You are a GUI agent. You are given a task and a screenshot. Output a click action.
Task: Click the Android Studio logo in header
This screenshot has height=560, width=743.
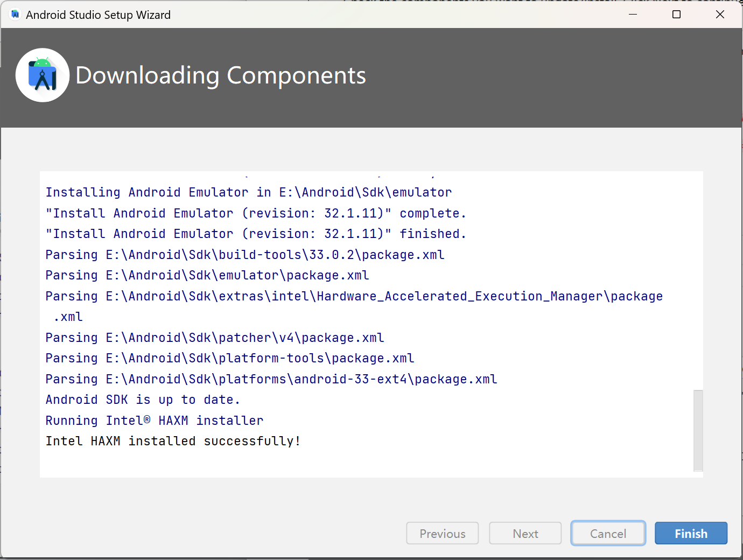click(43, 75)
